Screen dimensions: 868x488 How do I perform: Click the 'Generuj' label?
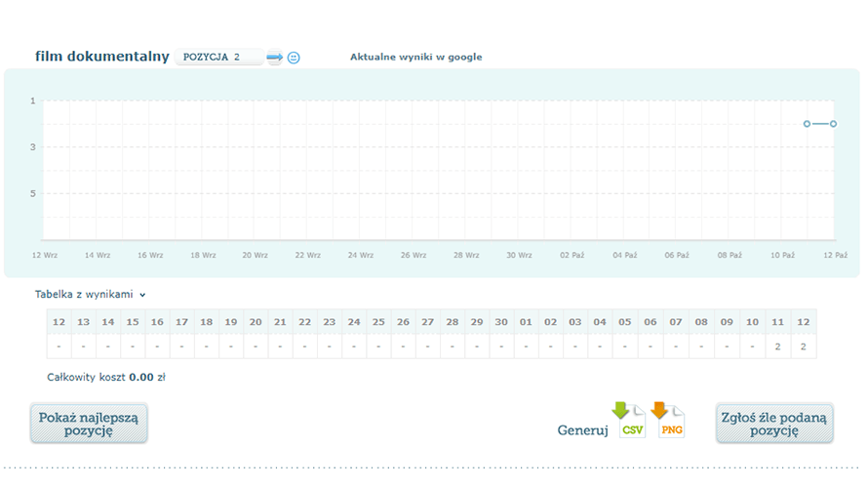(582, 430)
